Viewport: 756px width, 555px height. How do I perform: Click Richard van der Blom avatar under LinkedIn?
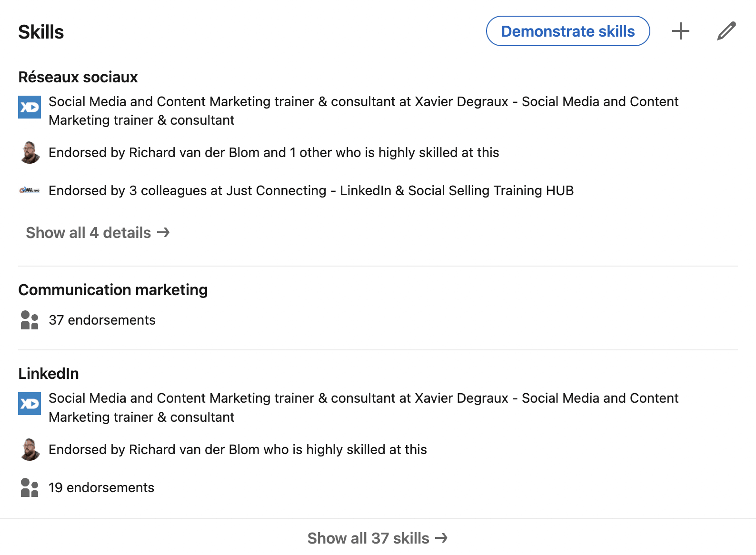(x=30, y=449)
